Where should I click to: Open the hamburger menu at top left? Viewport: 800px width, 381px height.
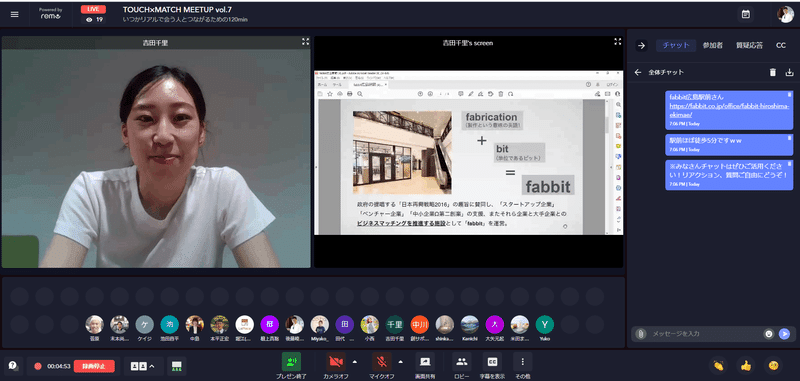tap(14, 14)
